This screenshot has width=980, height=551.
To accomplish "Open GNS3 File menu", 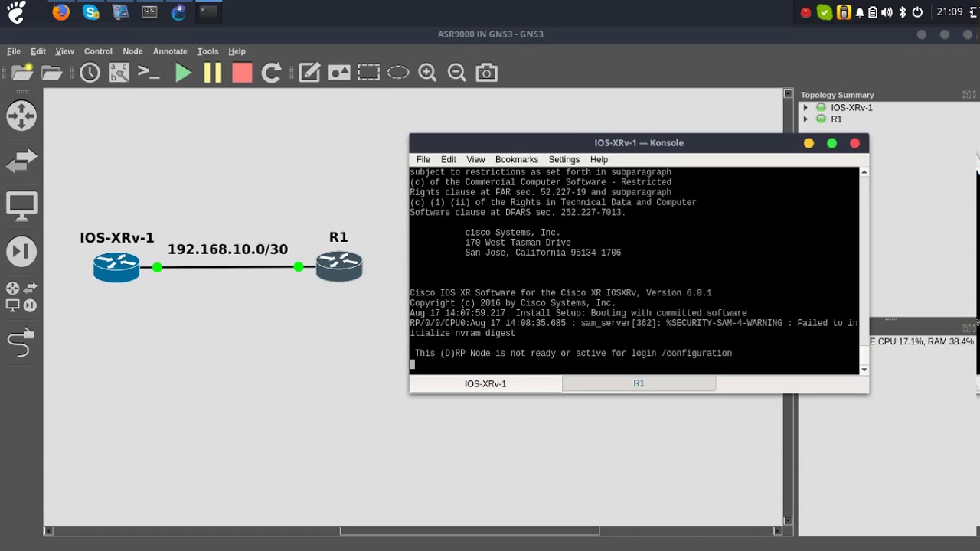I will pyautogui.click(x=14, y=51).
